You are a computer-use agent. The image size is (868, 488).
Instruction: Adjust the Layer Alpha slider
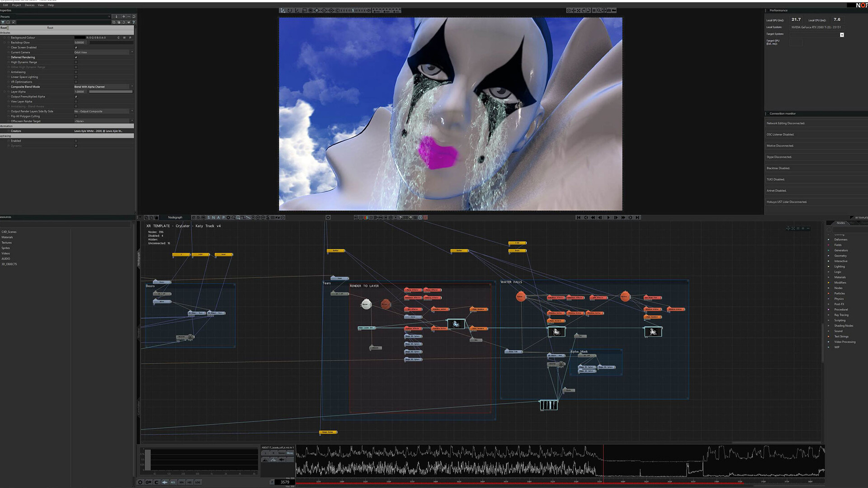[110, 92]
